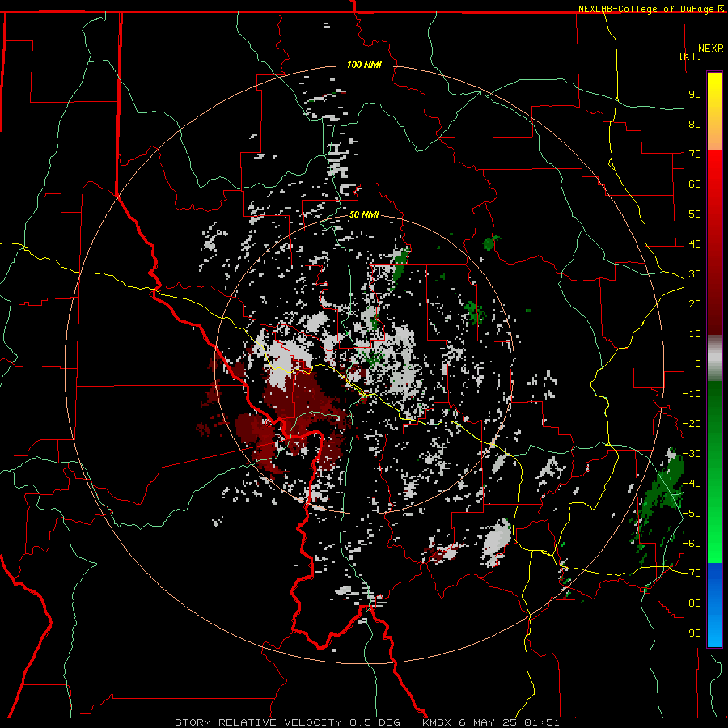The image size is (728, 728).
Task: Click the NEXR label above the color scale
Action: point(710,49)
